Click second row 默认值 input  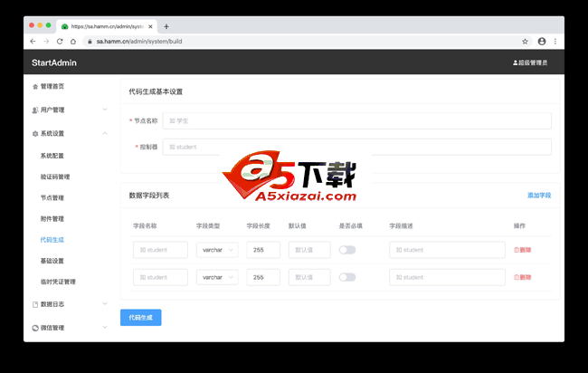(x=309, y=277)
